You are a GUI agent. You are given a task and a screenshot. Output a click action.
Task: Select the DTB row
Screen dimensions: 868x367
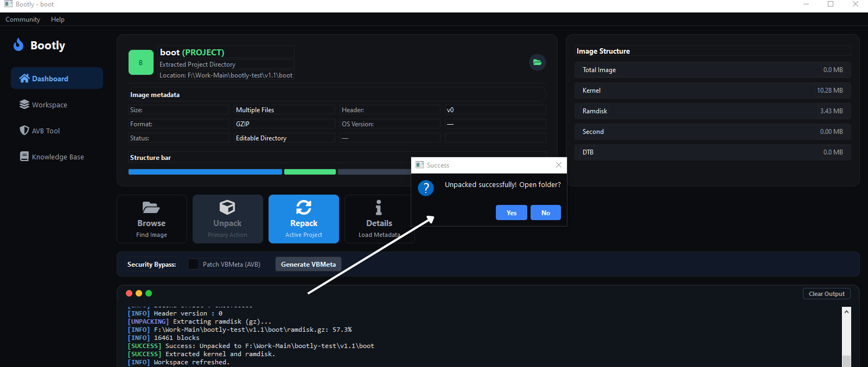(x=712, y=152)
